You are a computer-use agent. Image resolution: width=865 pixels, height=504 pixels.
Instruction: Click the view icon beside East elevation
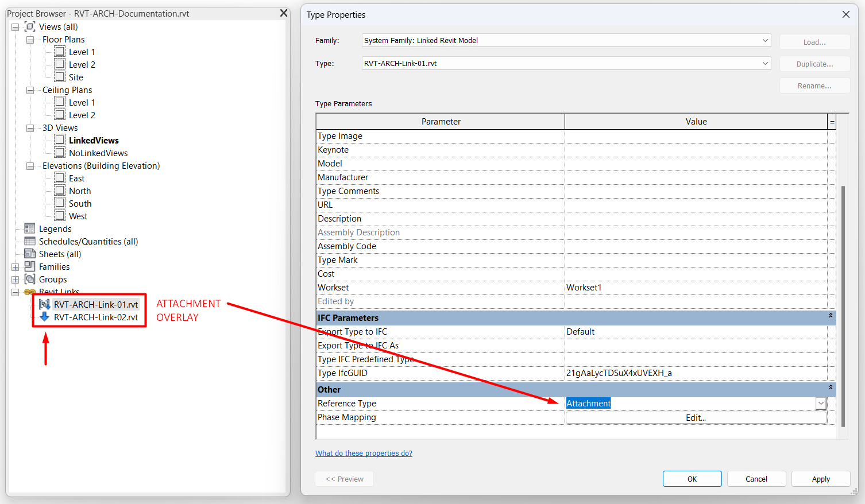point(60,177)
